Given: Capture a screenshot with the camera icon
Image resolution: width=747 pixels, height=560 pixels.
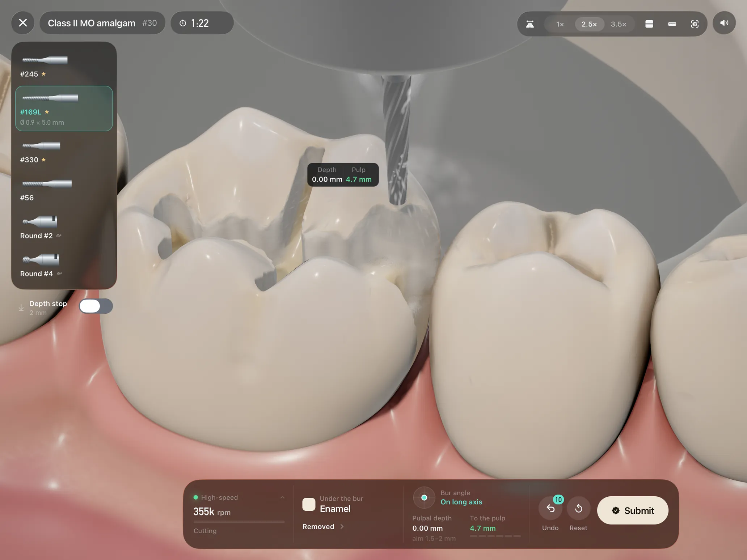Looking at the screenshot, I should point(695,24).
